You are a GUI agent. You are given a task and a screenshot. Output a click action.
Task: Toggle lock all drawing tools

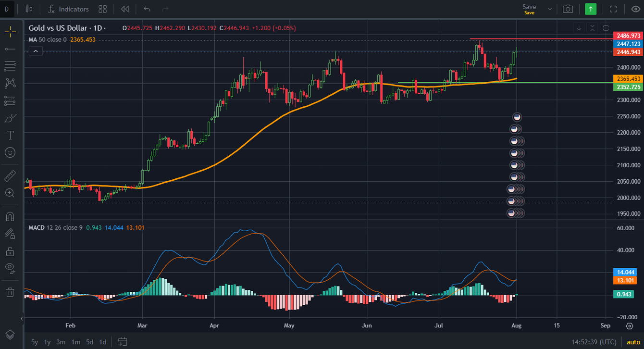tap(10, 251)
